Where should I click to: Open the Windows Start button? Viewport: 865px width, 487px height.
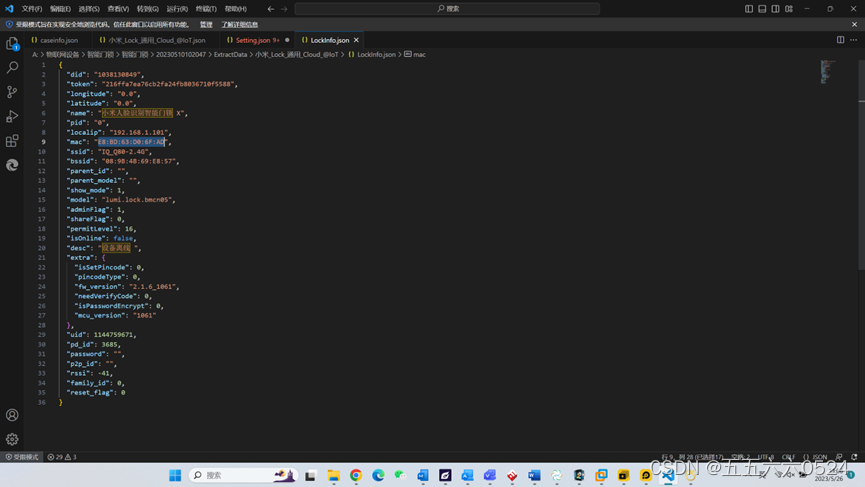tap(175, 475)
